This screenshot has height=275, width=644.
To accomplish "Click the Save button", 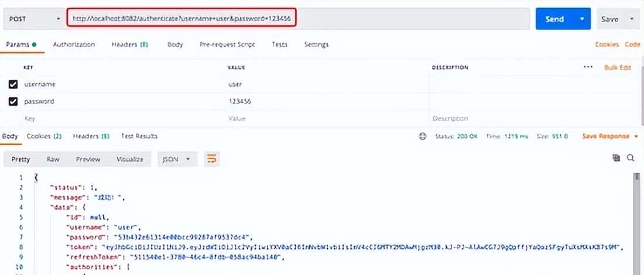I will [609, 19].
